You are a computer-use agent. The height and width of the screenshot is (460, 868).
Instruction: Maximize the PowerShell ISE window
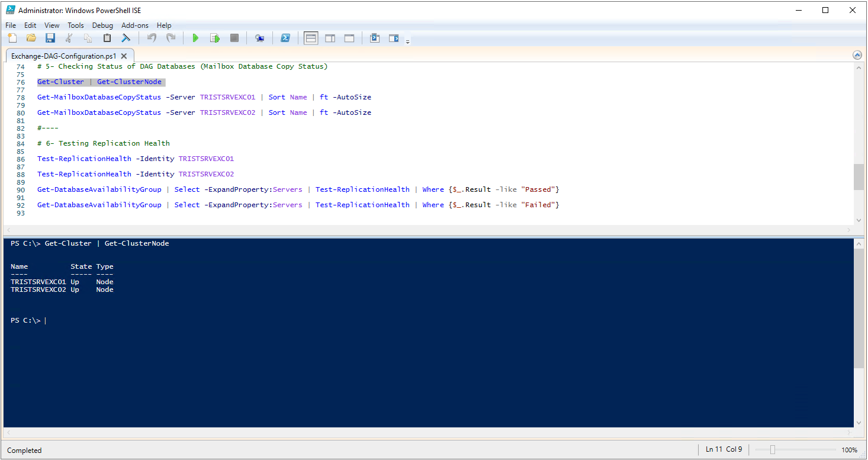(x=825, y=10)
